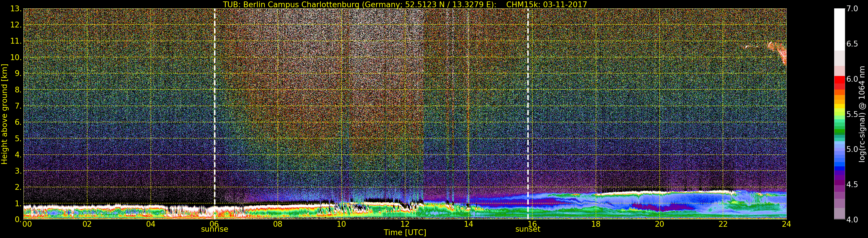This screenshot has height=238, width=868.
Task: Select height axis tick "12."
Action: (16, 25)
